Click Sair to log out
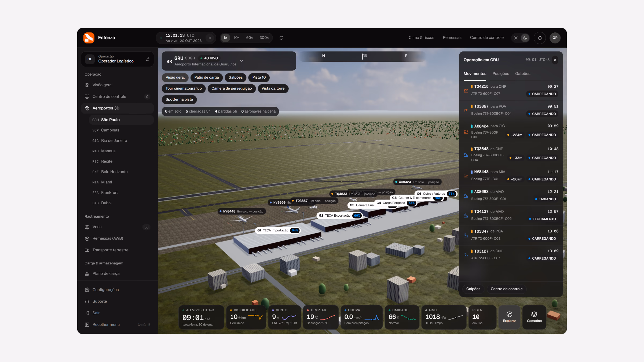Screen dimensions: 644x362 click(118, 313)
